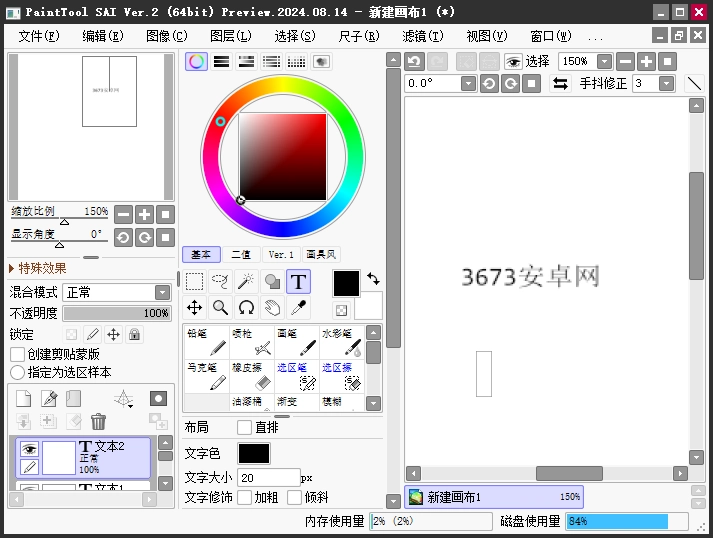This screenshot has height=538, width=713.
Task: Click the canvas horizontal scrollbar thumb
Action: 569,473
